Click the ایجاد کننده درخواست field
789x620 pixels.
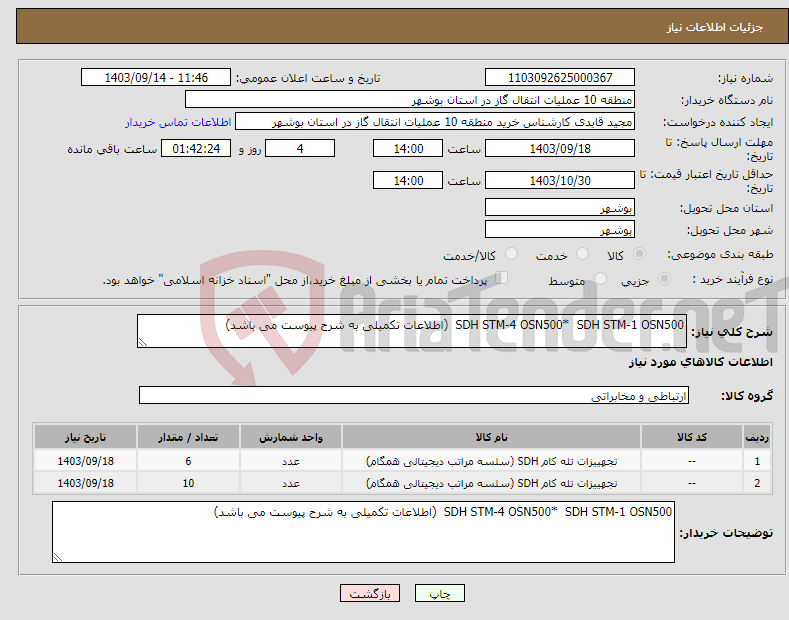[435, 122]
